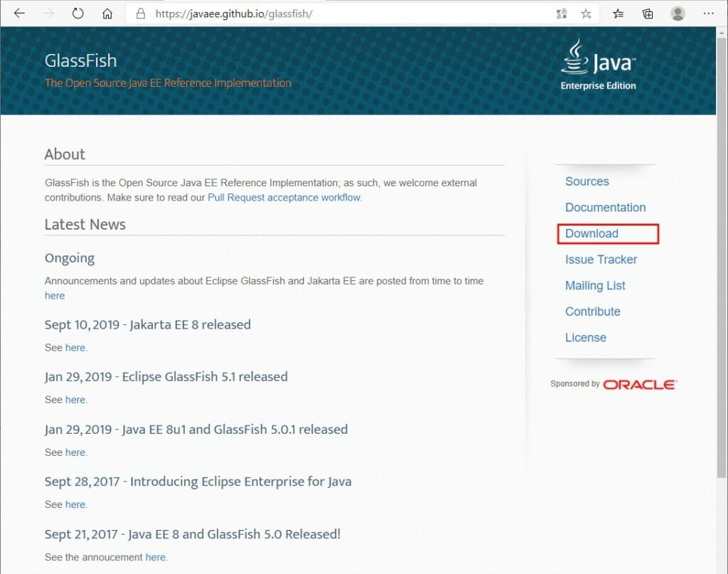Open the Sources link in the sidebar
Screen dimensions: 728x574
tap(587, 181)
